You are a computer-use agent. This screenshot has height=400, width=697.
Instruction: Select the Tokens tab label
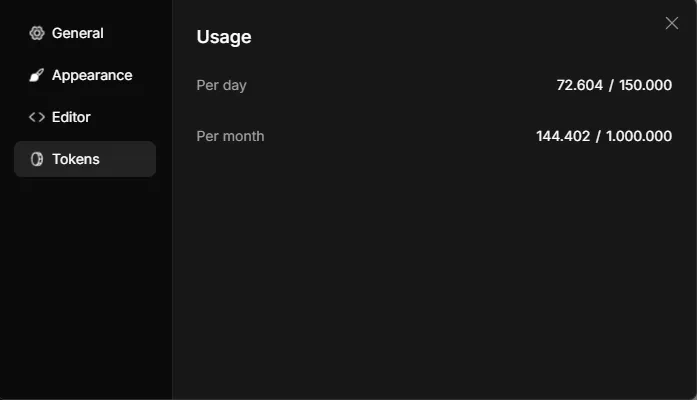[x=76, y=159]
